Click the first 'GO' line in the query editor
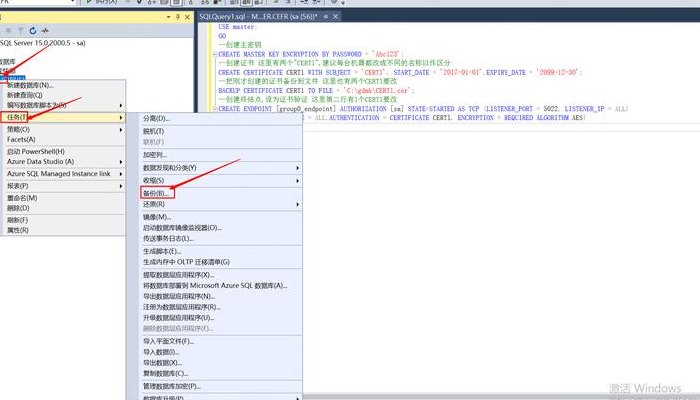This screenshot has width=700, height=400. [222, 36]
